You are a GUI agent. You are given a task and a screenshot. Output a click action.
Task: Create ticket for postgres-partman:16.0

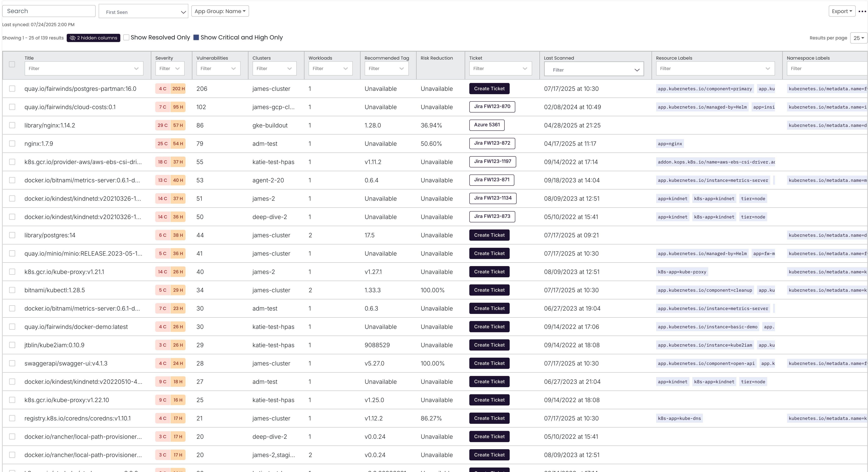click(x=489, y=89)
